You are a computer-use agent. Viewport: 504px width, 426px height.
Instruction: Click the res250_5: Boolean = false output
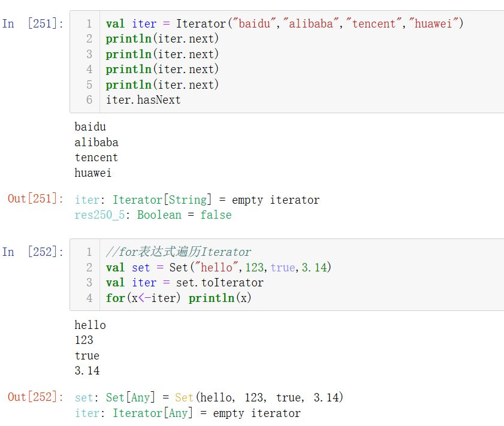pyautogui.click(x=153, y=214)
